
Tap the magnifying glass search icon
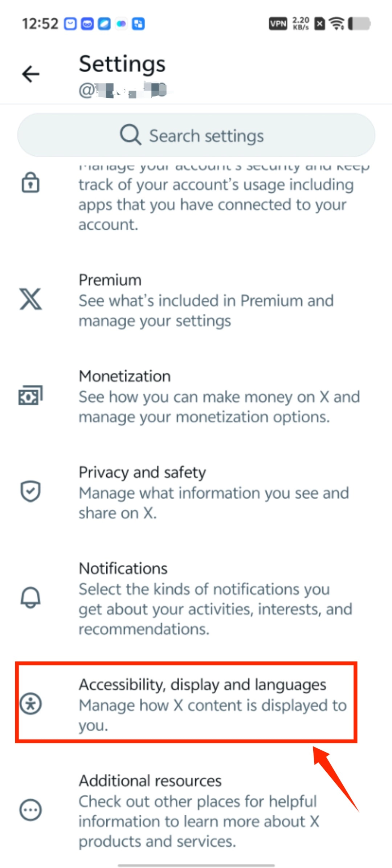point(130,135)
